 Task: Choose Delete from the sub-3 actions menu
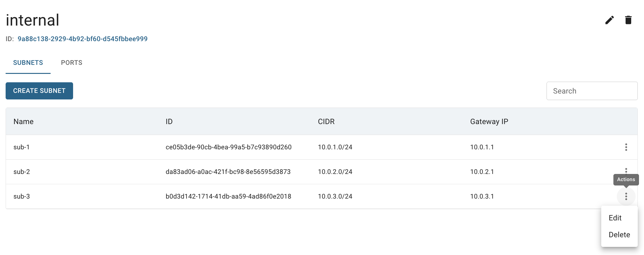click(619, 235)
